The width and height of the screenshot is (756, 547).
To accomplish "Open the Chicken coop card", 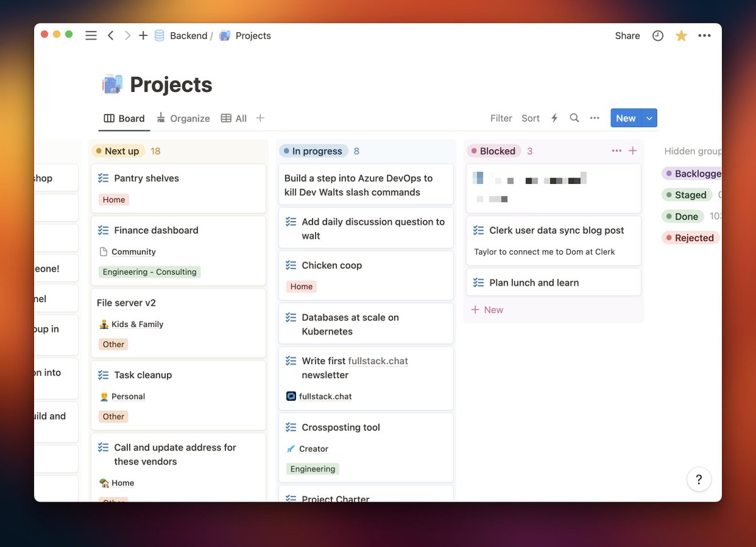I will [x=366, y=275].
